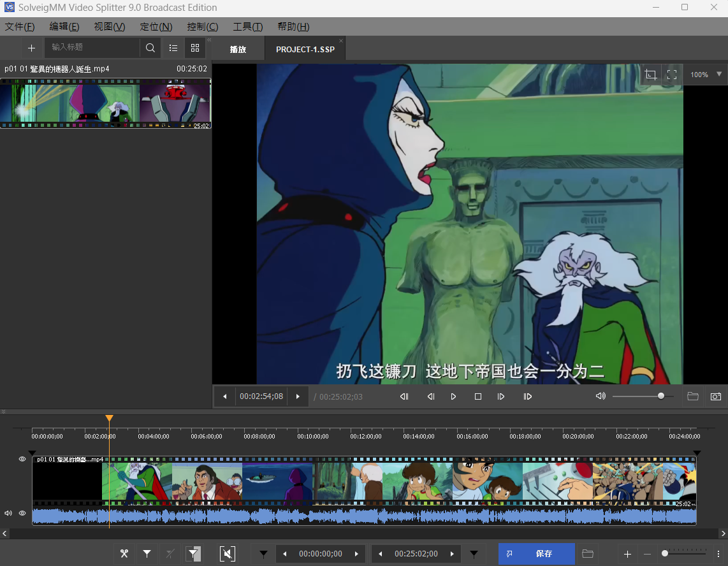Switch media panel to list view
The width and height of the screenshot is (728, 566).
[173, 48]
